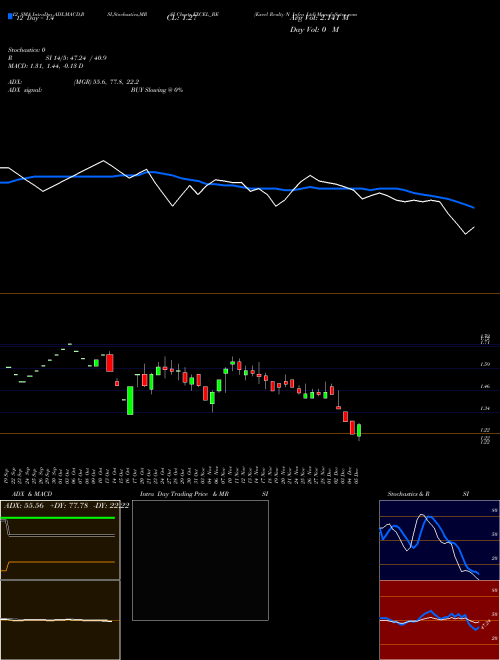Click the green +DY line in the ADX panel
Image resolution: width=500 pixels, height=660 pixels.
point(58,518)
